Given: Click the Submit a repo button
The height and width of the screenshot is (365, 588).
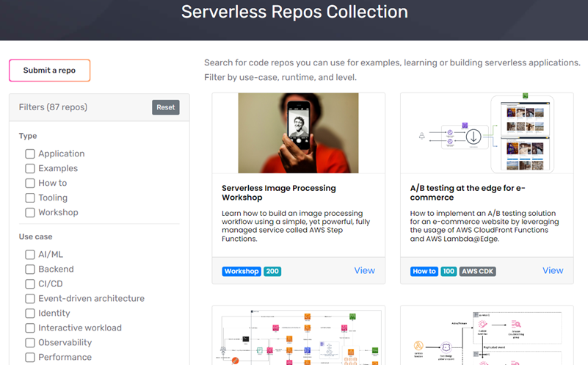Looking at the screenshot, I should coord(49,71).
